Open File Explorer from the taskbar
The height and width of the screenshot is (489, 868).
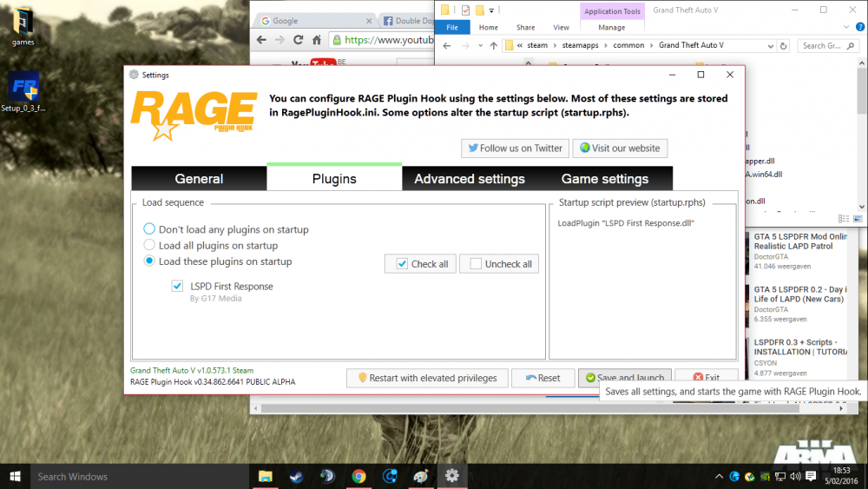coord(265,476)
